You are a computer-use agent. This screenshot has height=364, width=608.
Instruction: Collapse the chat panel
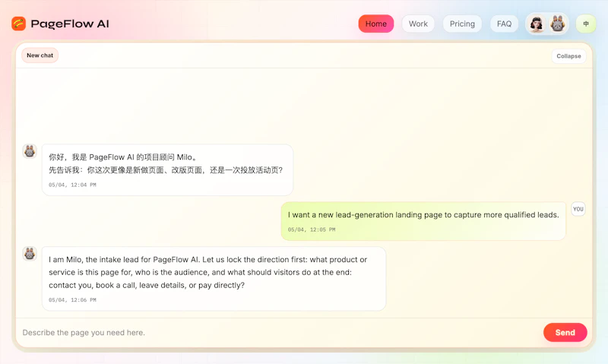pyautogui.click(x=568, y=56)
